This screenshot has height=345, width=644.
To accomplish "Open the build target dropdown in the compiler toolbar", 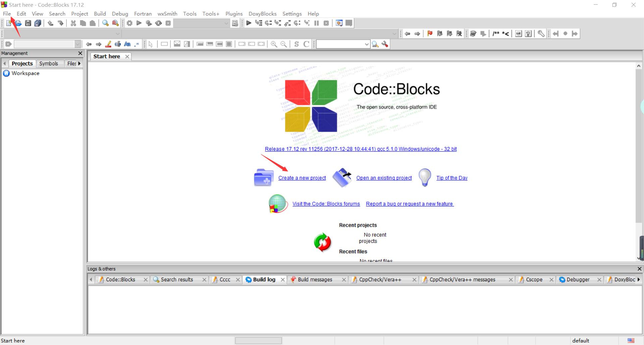I will tap(226, 23).
